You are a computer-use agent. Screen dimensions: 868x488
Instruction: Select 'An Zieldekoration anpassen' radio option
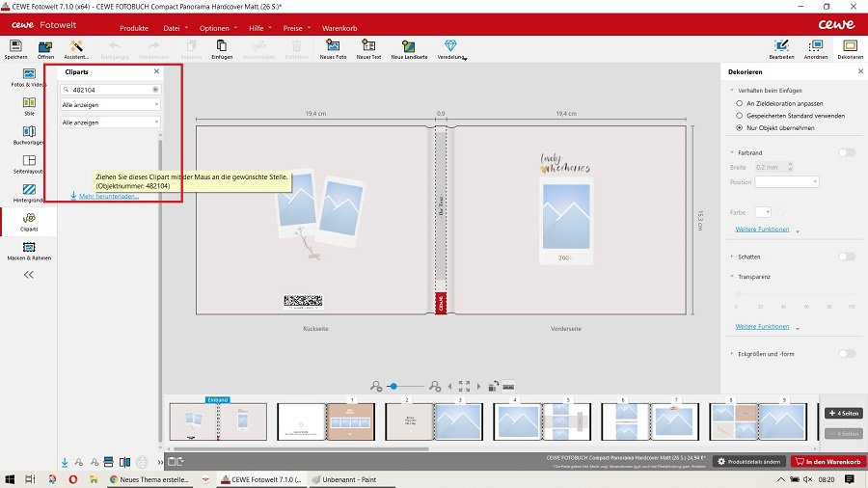[x=740, y=102]
